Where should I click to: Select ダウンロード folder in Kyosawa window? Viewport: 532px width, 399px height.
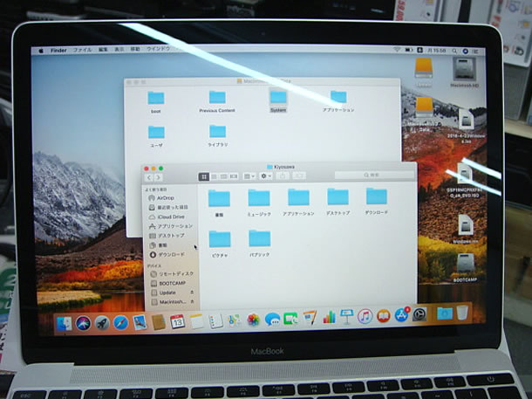(x=376, y=201)
